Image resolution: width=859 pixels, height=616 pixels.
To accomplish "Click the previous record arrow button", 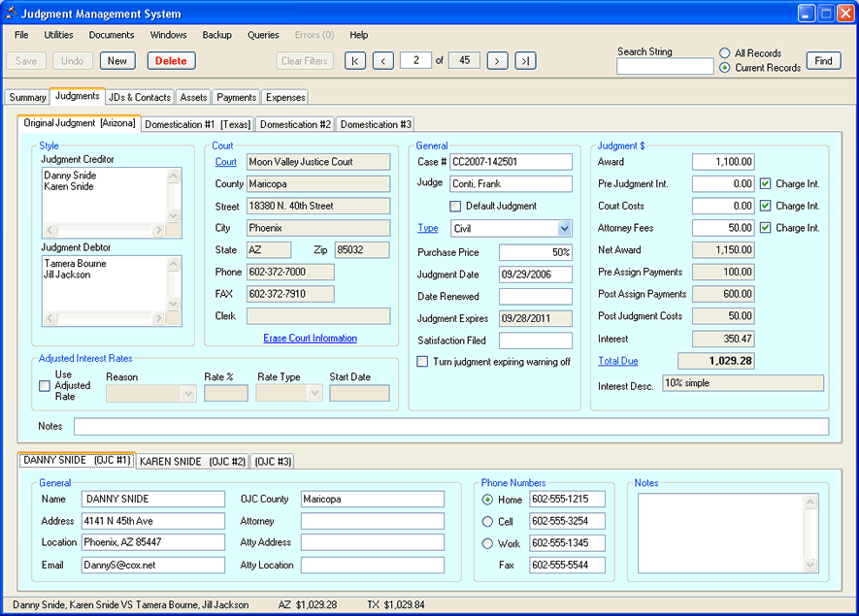I will coord(383,61).
